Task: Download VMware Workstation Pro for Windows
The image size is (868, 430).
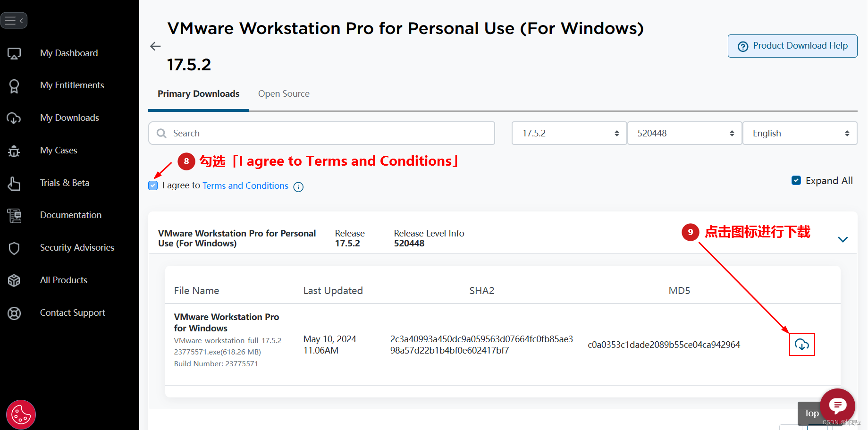Action: coord(802,345)
